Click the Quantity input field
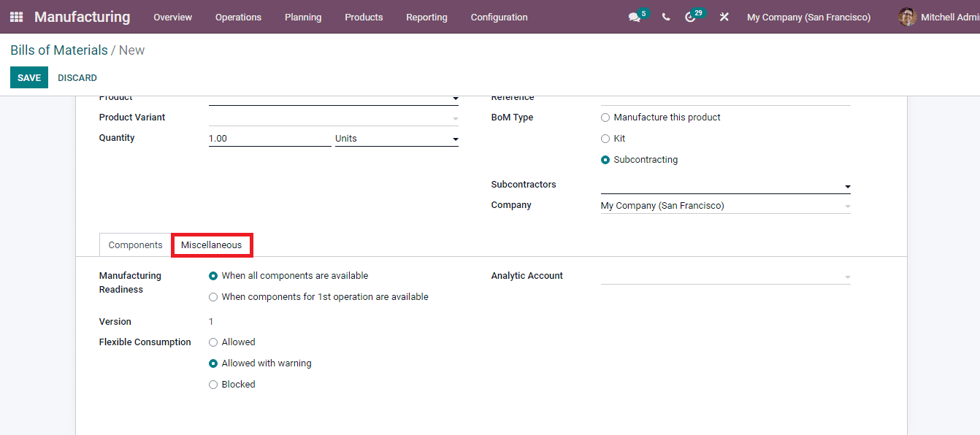Image resolution: width=980 pixels, height=435 pixels. [x=270, y=139]
